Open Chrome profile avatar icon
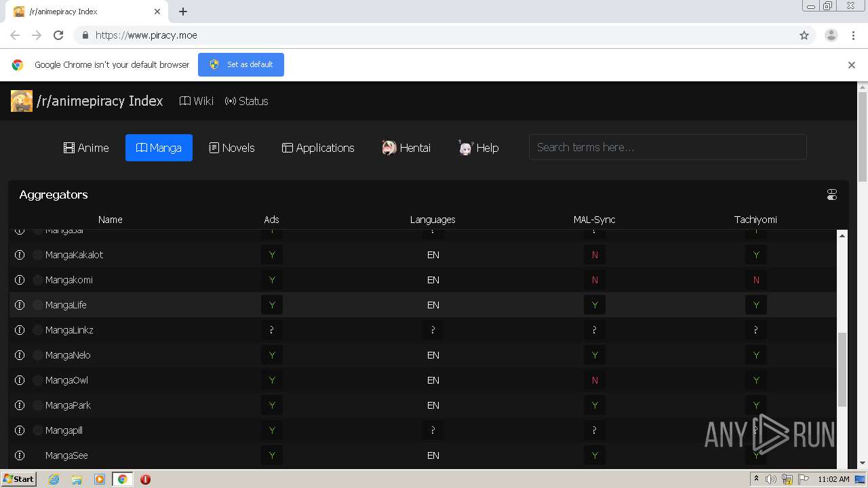Viewport: 868px width, 488px height. point(831,35)
